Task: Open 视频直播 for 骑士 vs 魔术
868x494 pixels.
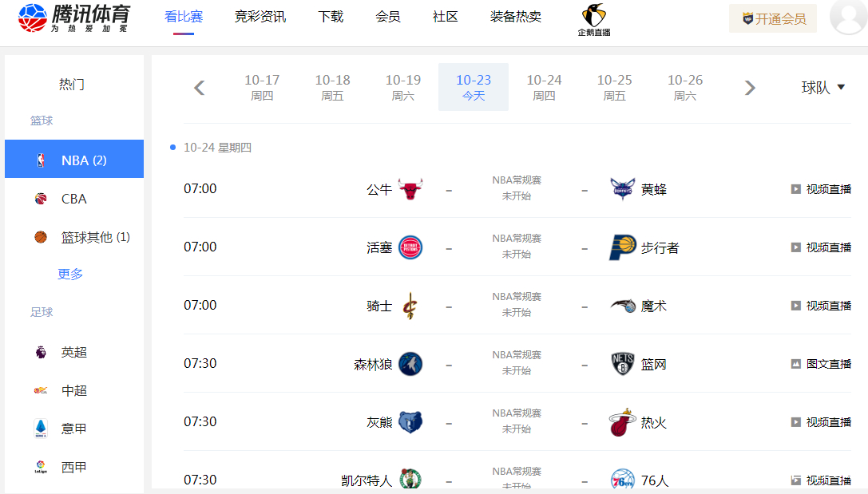Action: tap(822, 306)
